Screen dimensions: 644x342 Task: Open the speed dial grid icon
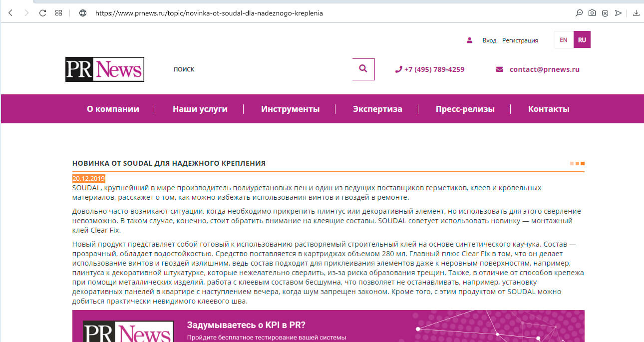(x=58, y=13)
